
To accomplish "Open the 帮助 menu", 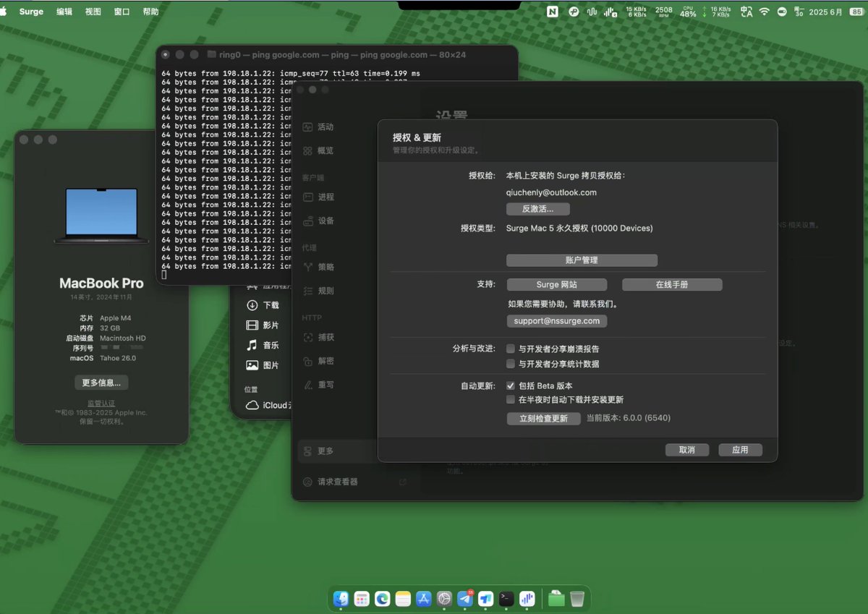I will (150, 12).
